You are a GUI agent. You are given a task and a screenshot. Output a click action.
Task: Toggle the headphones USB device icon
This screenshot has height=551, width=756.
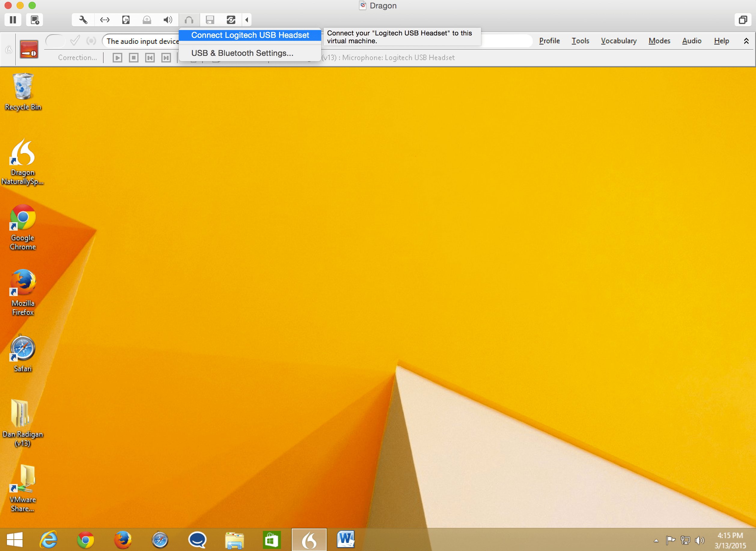(x=189, y=20)
